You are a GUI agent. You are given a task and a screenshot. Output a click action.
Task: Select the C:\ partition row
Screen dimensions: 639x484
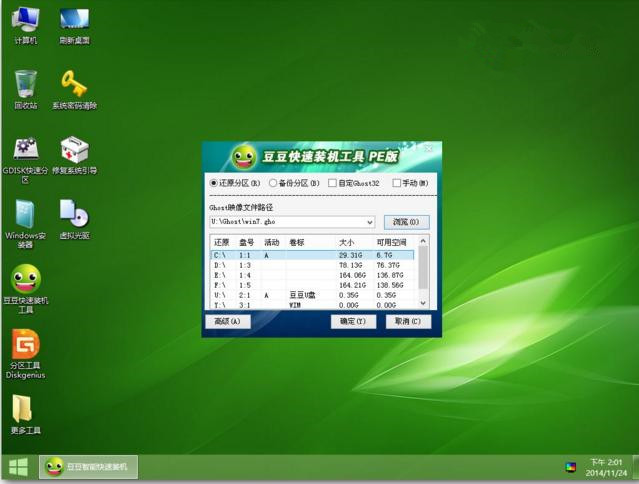tap(313, 255)
